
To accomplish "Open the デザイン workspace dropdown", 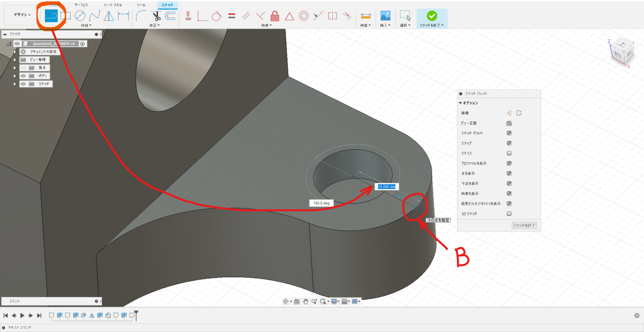I will pos(22,15).
